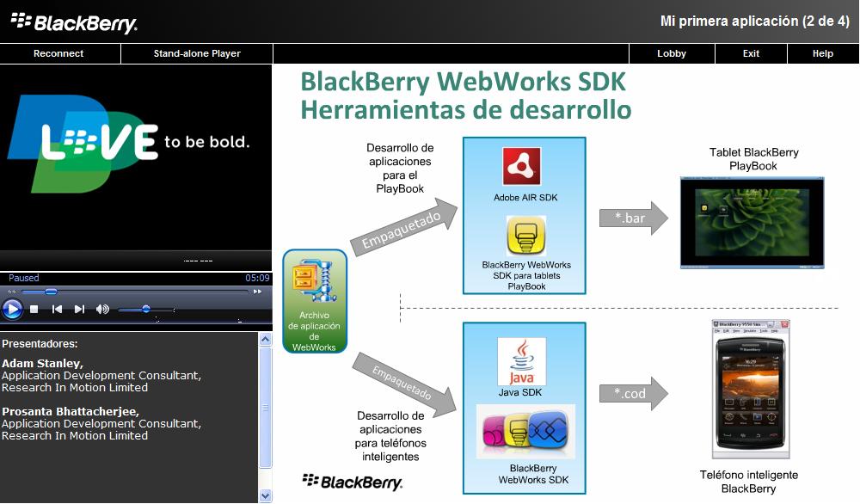Click the 'Adam Stanley,' presenter name

click(42, 363)
